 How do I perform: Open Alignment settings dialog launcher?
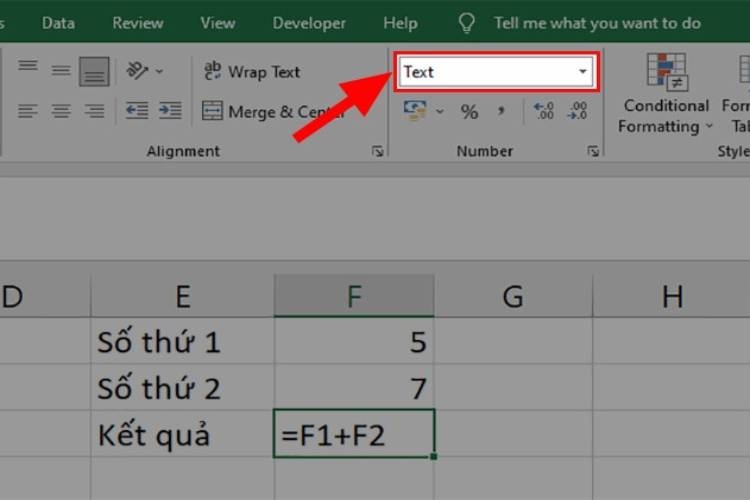pyautogui.click(x=377, y=152)
